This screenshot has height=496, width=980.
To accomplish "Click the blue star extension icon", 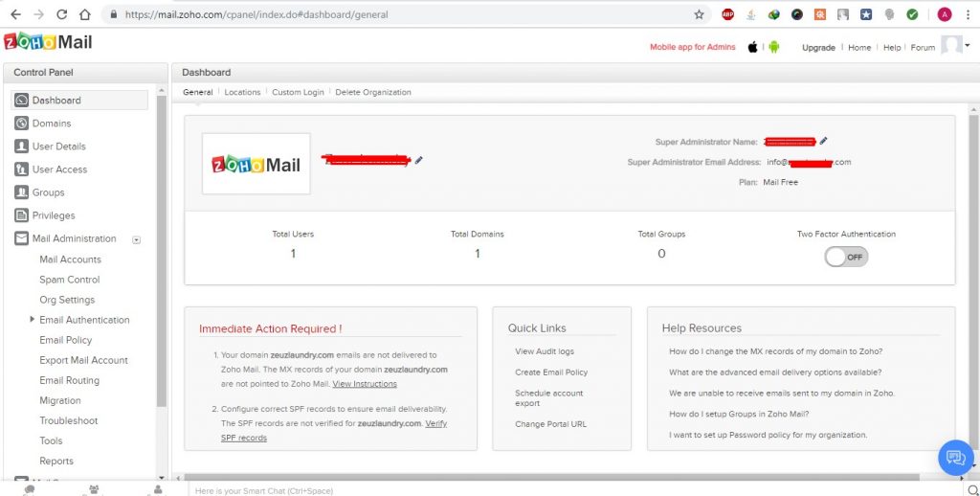I will pyautogui.click(x=865, y=14).
